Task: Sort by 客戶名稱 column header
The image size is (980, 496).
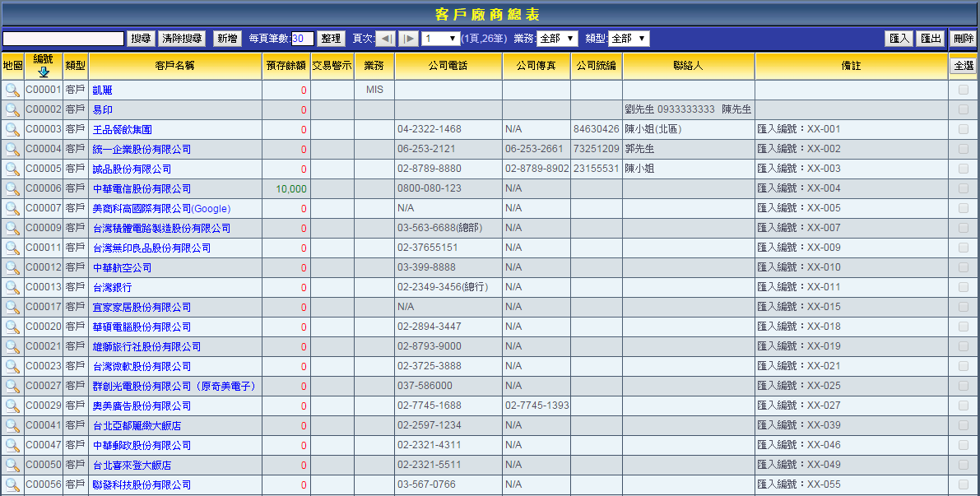Action: coord(174,66)
